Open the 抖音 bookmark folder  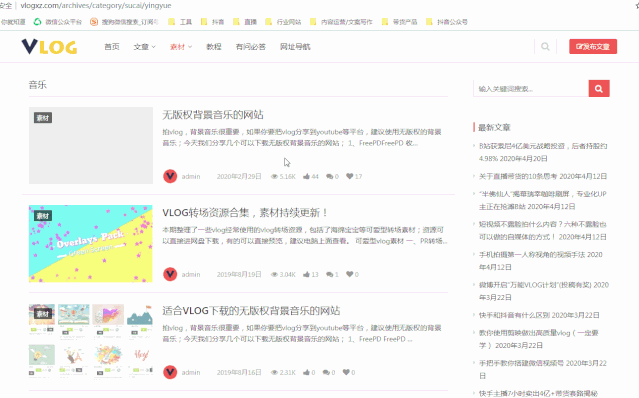coord(212,22)
